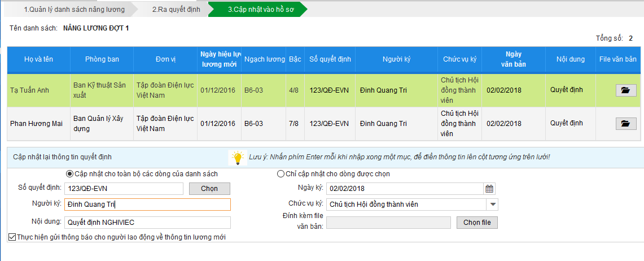
Task: Open file folder icon for Tạ Tuấn Anh
Action: [626, 90]
